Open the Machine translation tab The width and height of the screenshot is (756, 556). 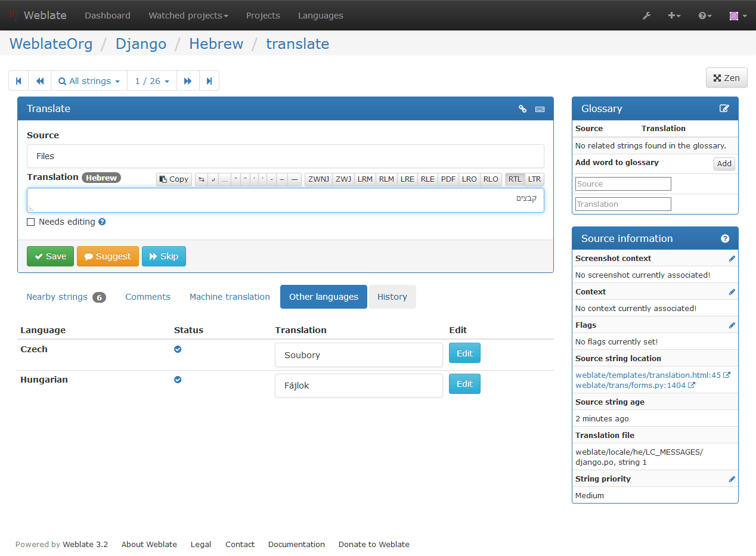point(230,297)
